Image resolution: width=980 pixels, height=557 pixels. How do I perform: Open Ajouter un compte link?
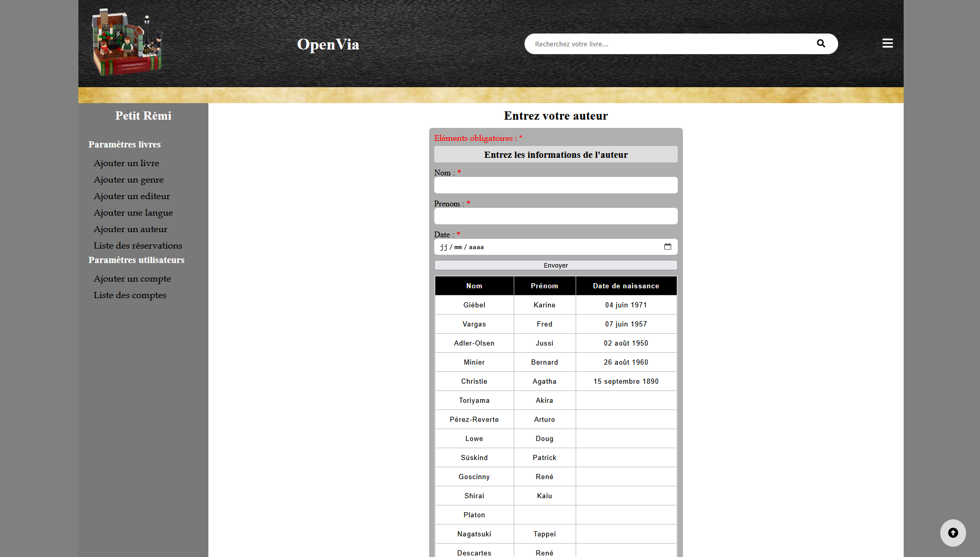132,278
